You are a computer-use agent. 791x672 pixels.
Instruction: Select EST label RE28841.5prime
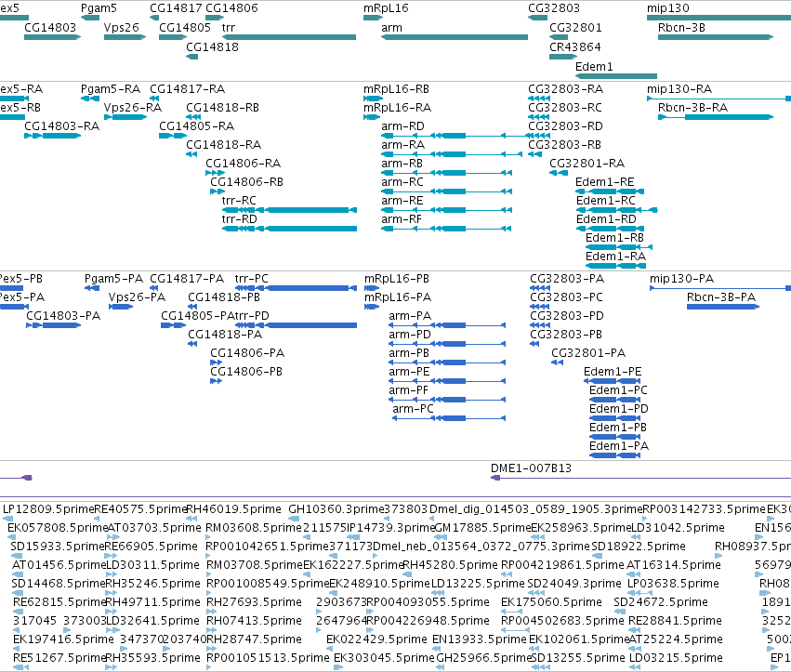pyautogui.click(x=676, y=621)
